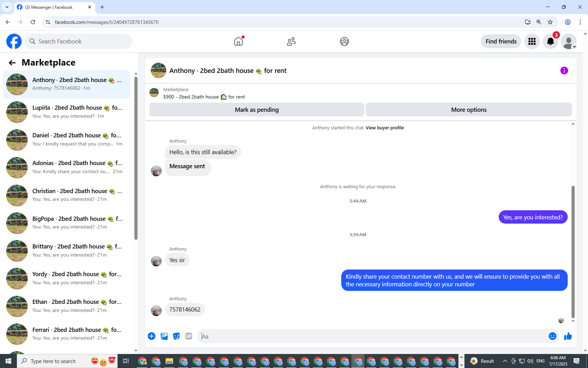Click the site information icon in address bar
The image size is (588, 368).
click(x=48, y=22)
